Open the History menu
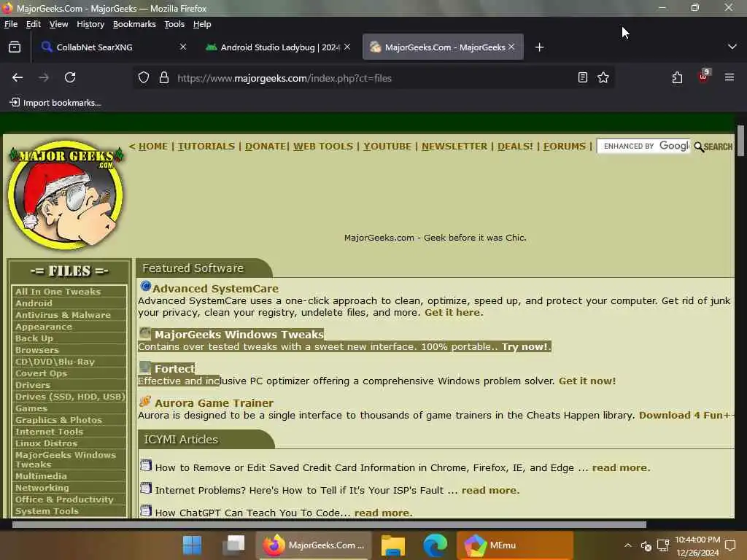Viewport: 747px width, 560px height. pyautogui.click(x=90, y=24)
